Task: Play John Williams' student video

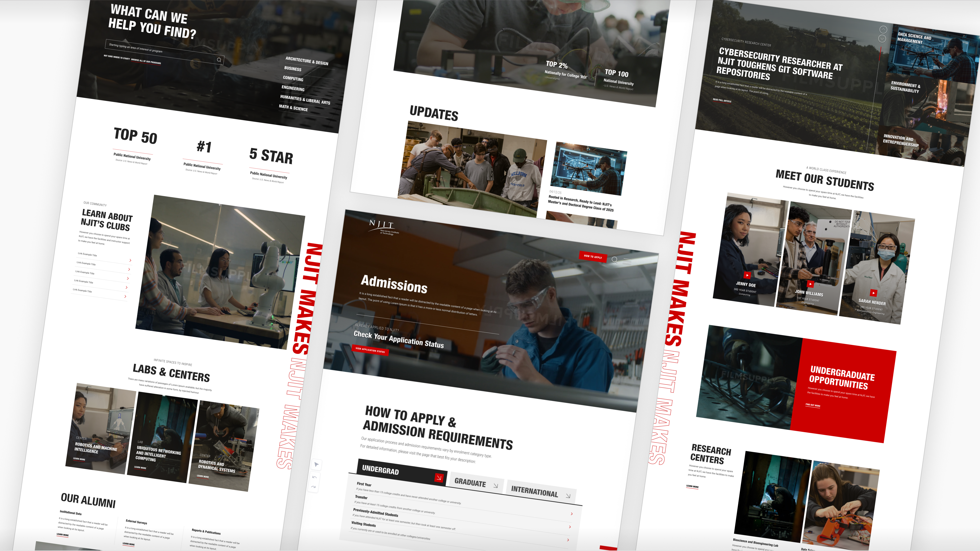Action: point(810,284)
